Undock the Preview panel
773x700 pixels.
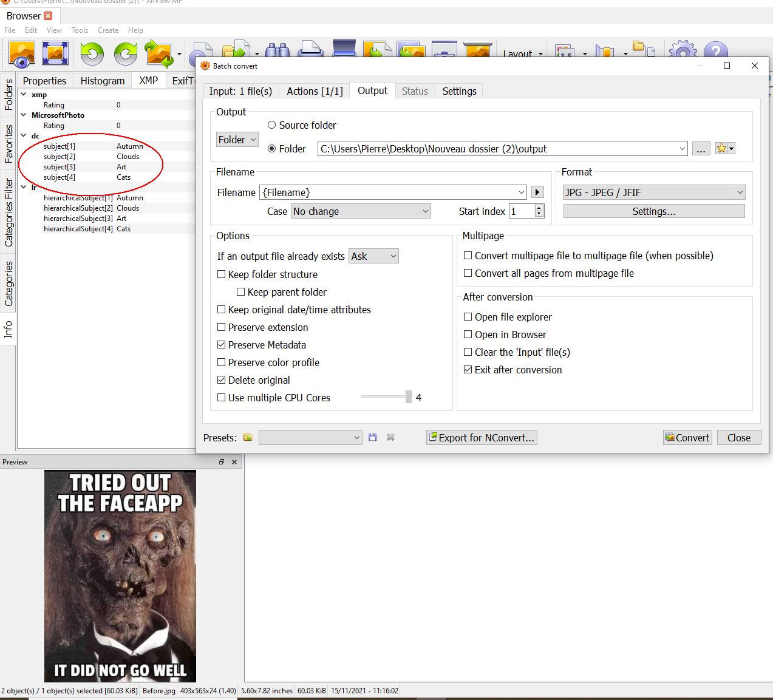(x=222, y=462)
